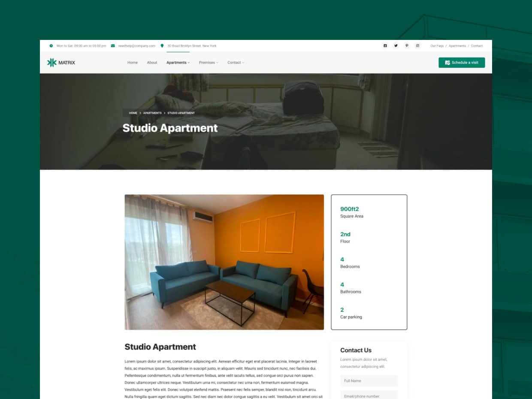Click the Schedule a visit button
The width and height of the screenshot is (532, 399).
462,63
